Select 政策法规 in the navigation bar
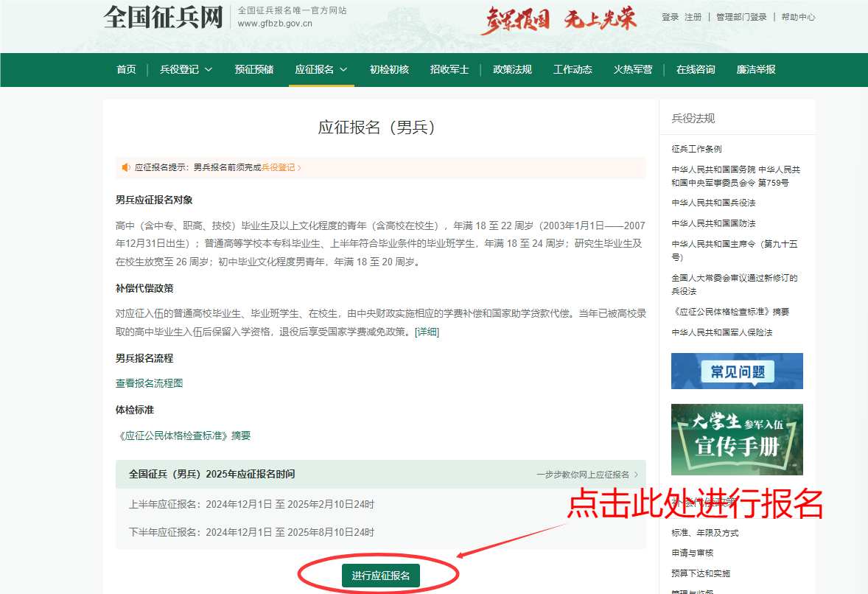The height and width of the screenshot is (594, 868). pos(512,69)
